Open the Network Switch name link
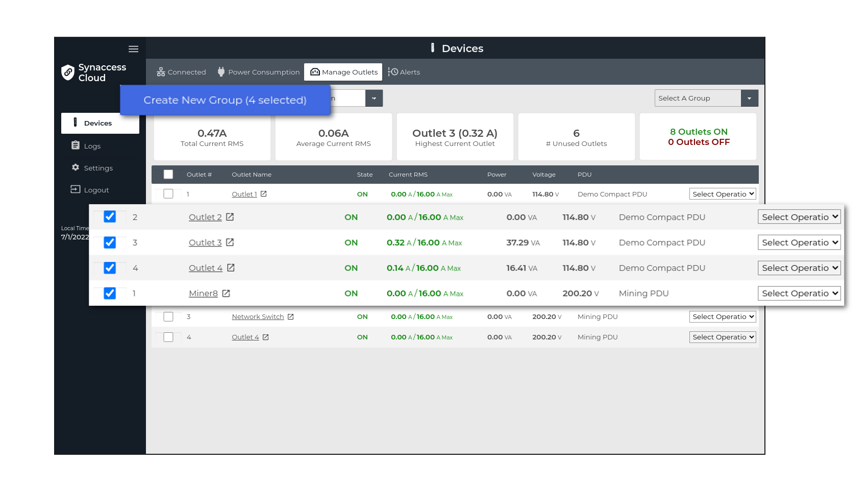Viewport: 868px width, 489px height. [258, 317]
